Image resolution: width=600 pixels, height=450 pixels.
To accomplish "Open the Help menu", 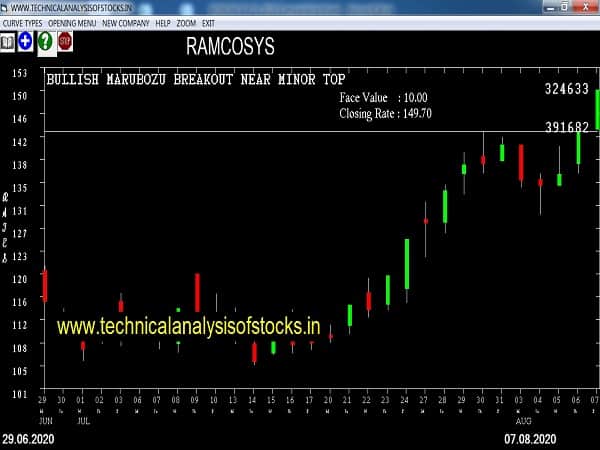I will point(163,22).
